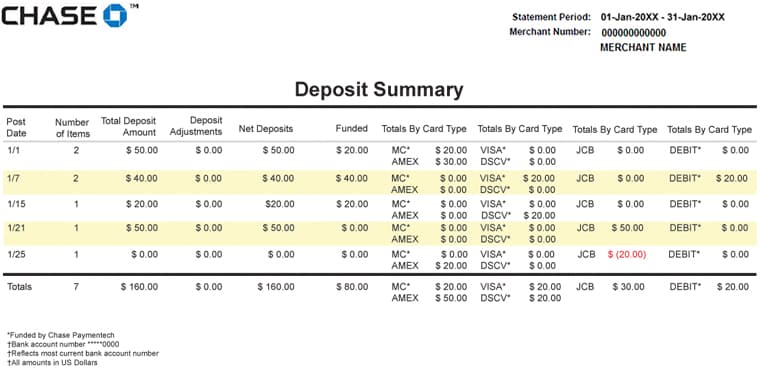Click the Statement Period date range
This screenshot has width=760, height=370.
[x=663, y=17]
